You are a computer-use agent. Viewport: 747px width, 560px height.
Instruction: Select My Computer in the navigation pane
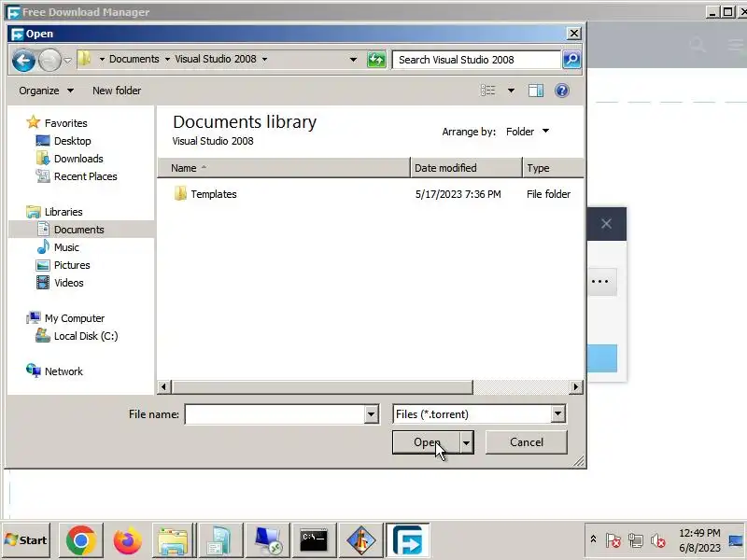click(x=75, y=318)
